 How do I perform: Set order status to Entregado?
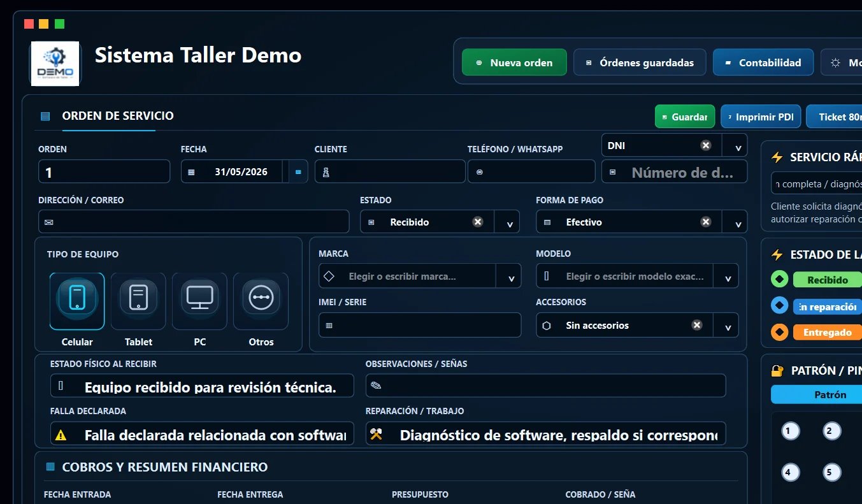click(828, 333)
